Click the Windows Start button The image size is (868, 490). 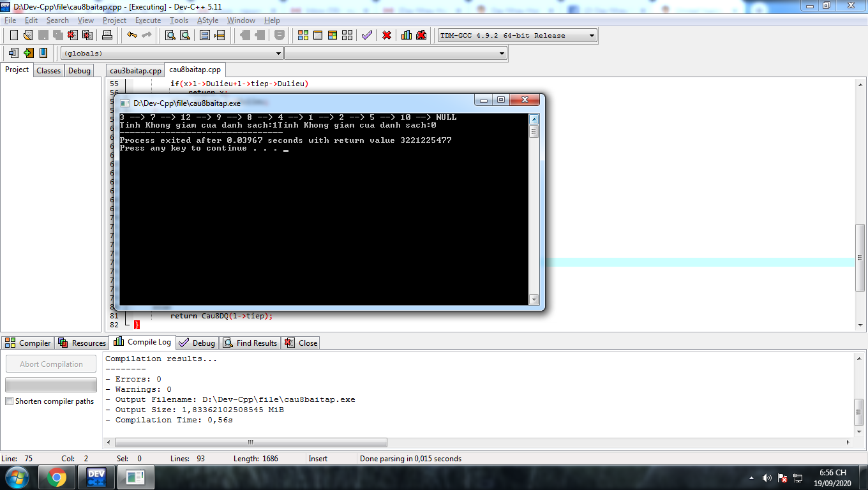tap(17, 477)
